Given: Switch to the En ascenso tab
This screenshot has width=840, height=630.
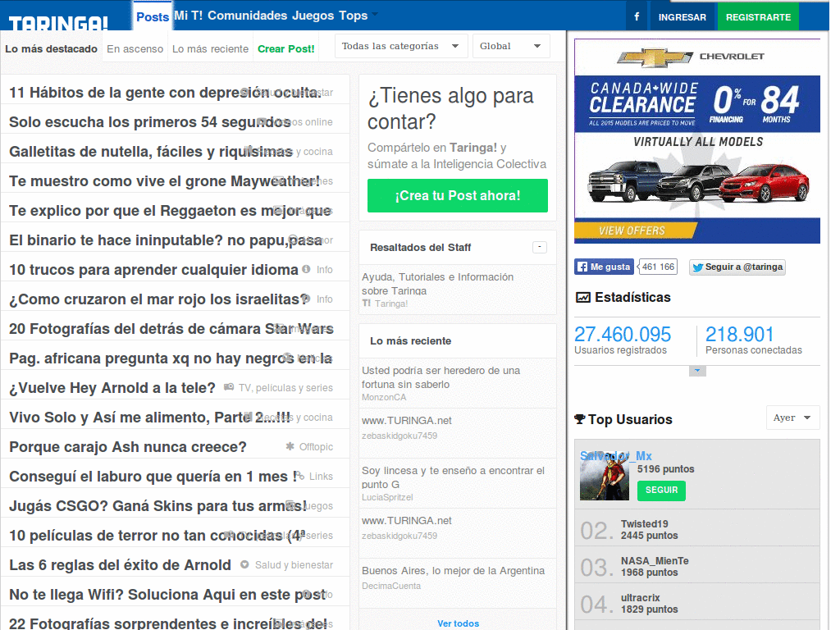Looking at the screenshot, I should pyautogui.click(x=135, y=48).
